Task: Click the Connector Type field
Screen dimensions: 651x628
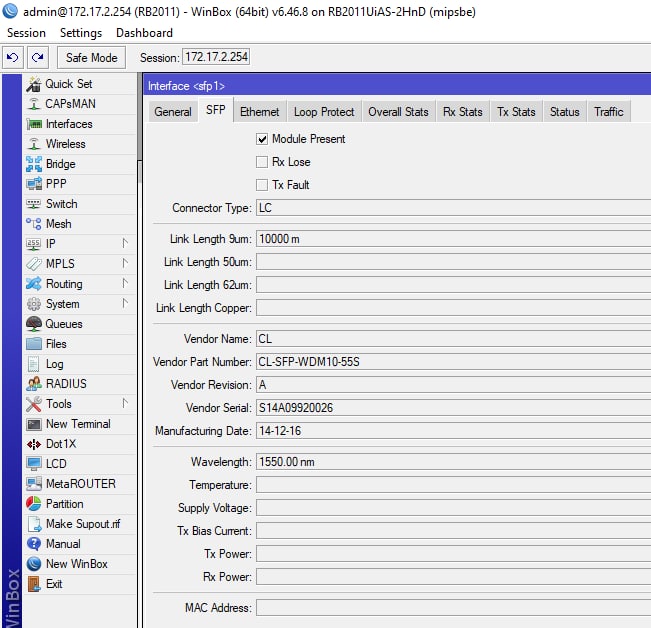Action: [x=453, y=208]
